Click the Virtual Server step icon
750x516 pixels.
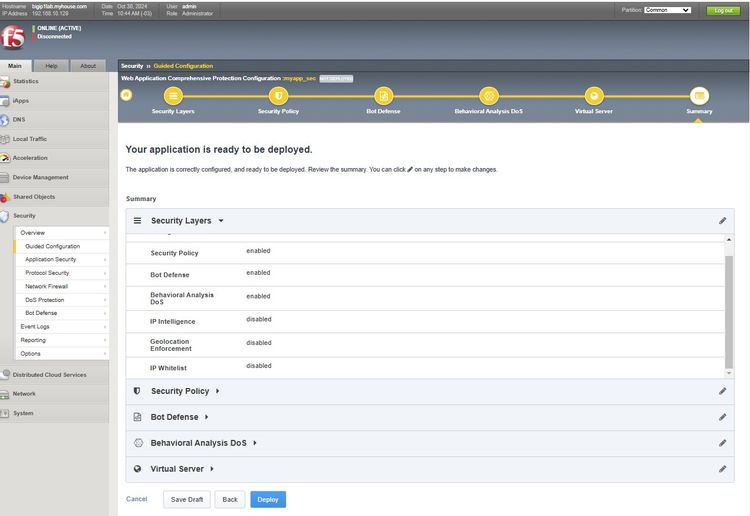coord(594,96)
